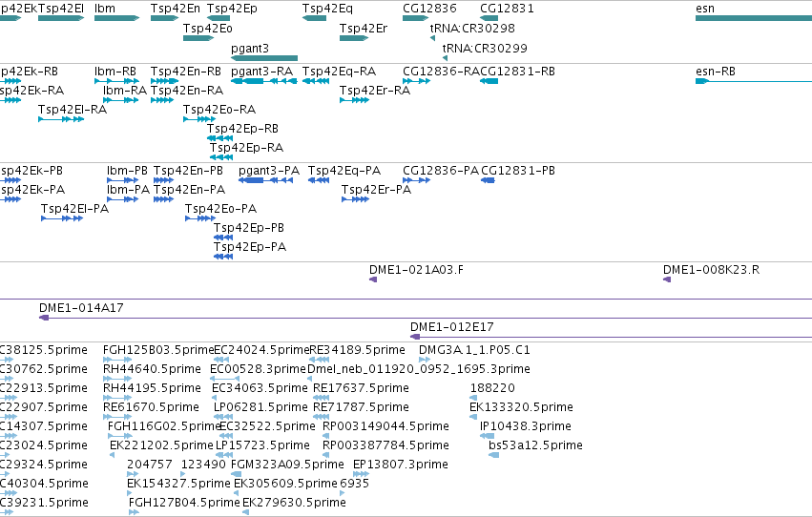
Task: Select BAC end DME1-021A03.F
Action: pos(373,280)
